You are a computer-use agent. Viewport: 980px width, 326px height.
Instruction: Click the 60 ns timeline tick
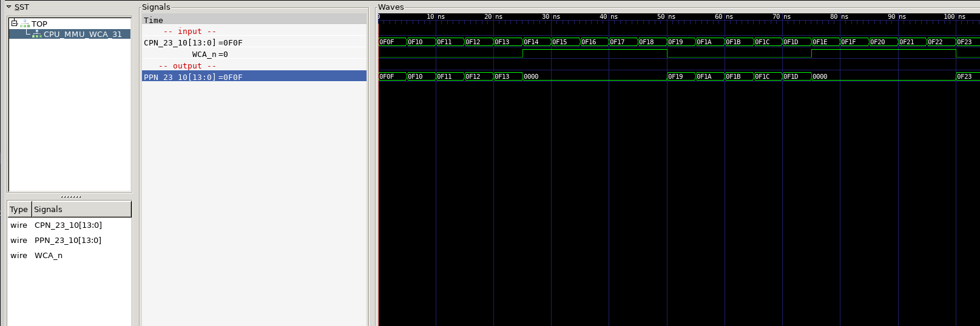click(725, 16)
